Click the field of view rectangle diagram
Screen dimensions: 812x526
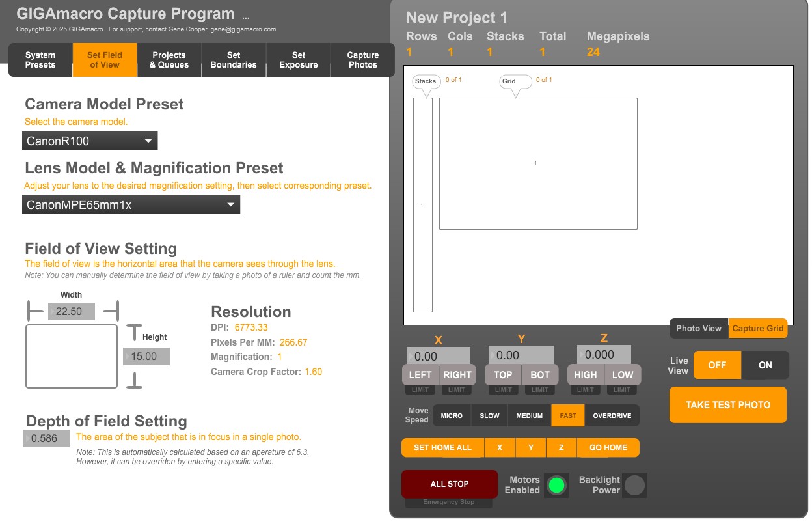[x=72, y=356]
